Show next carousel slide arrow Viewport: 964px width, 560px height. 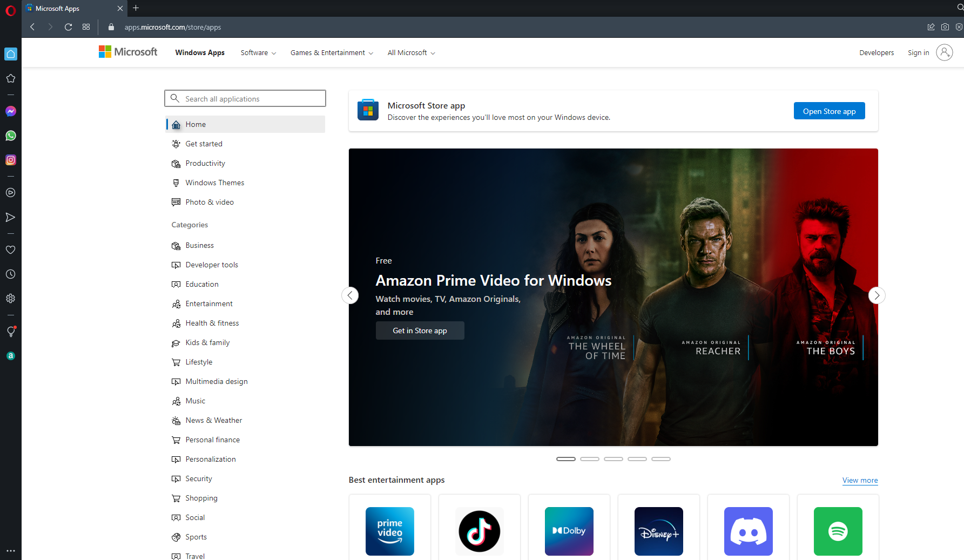pyautogui.click(x=877, y=295)
